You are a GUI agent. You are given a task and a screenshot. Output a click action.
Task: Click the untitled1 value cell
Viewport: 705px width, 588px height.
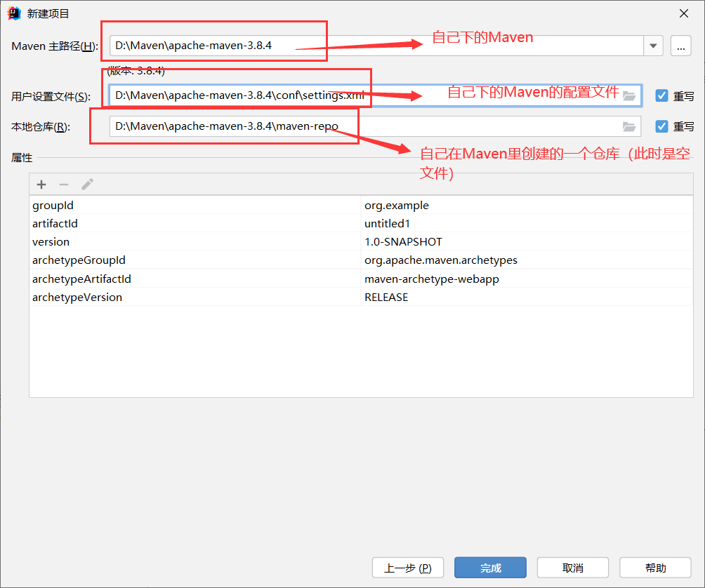[527, 223]
